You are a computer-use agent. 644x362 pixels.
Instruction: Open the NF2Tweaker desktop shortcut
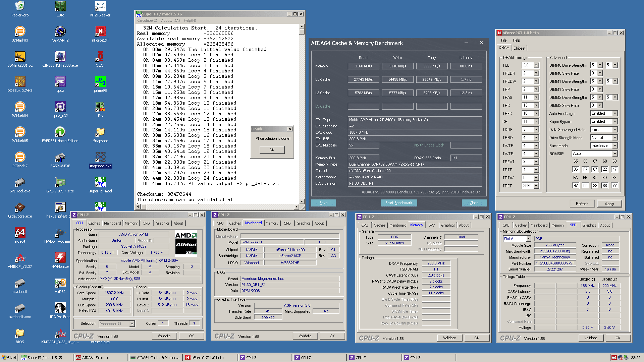100,7
